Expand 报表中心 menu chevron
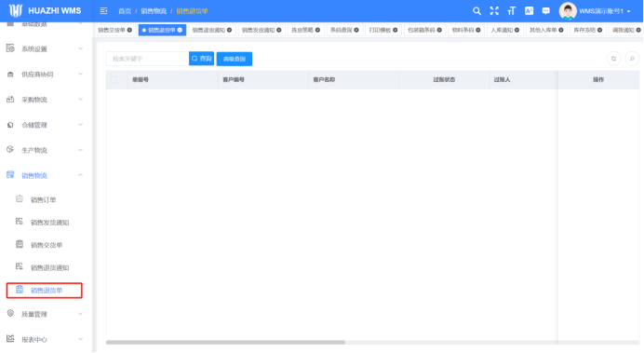This screenshot has width=644, height=353. click(x=80, y=339)
